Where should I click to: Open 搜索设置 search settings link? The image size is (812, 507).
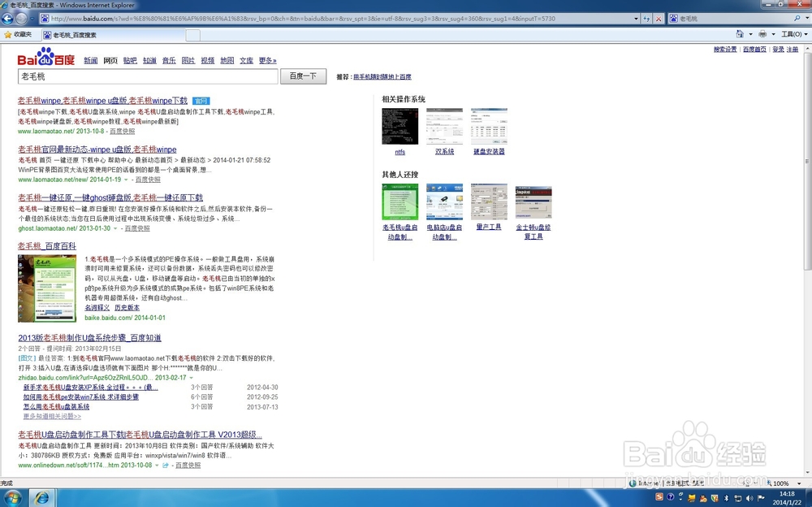[725, 50]
